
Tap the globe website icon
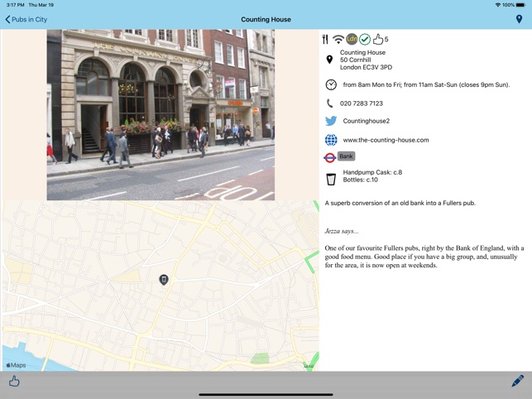click(331, 140)
